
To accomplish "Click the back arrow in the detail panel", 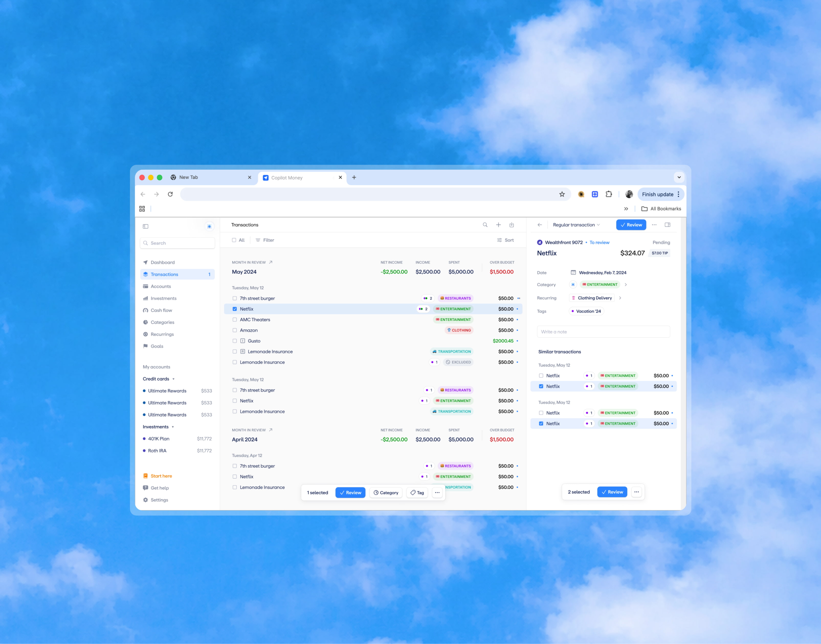I will (540, 225).
